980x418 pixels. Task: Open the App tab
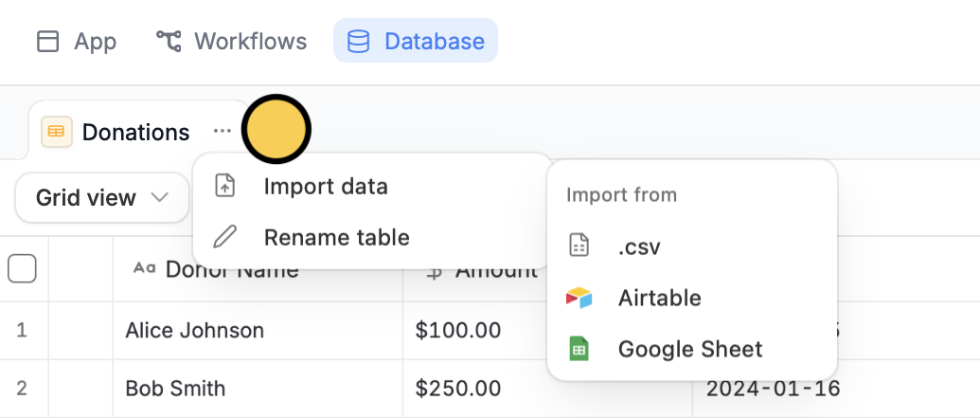tap(76, 42)
